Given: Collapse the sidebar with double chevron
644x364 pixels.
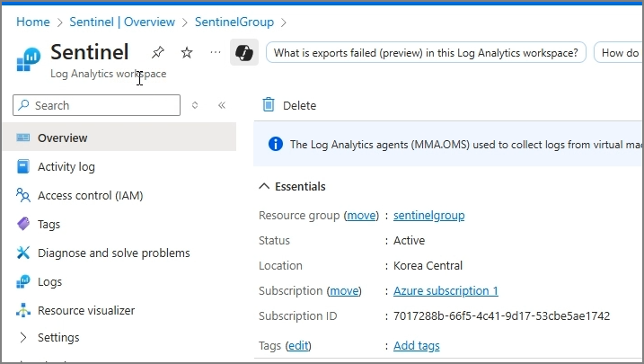Looking at the screenshot, I should coord(222,105).
